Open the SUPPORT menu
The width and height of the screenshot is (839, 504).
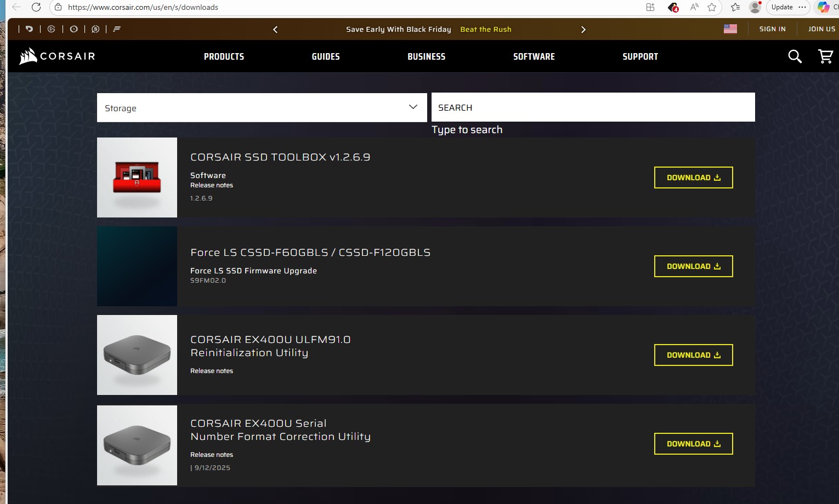pos(640,56)
